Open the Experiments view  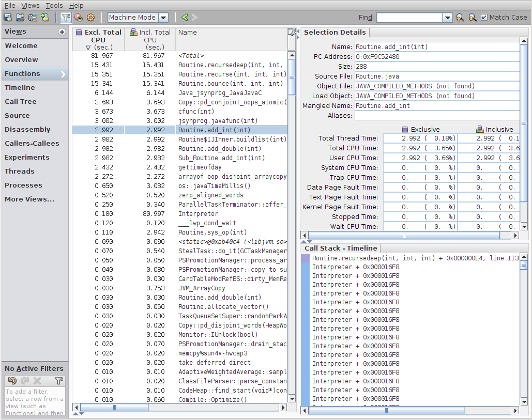click(35, 157)
